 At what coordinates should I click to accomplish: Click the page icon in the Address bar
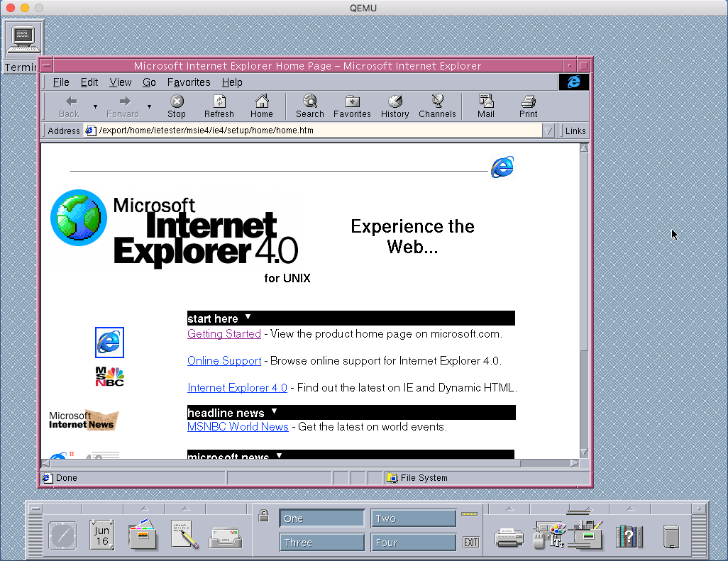click(91, 131)
